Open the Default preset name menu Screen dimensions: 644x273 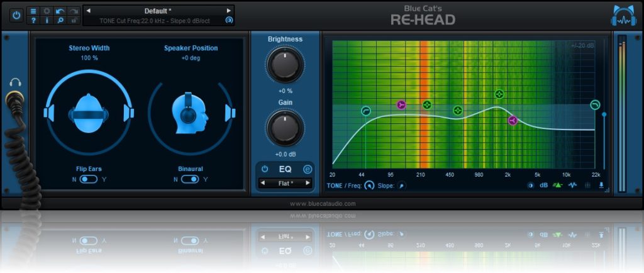158,11
